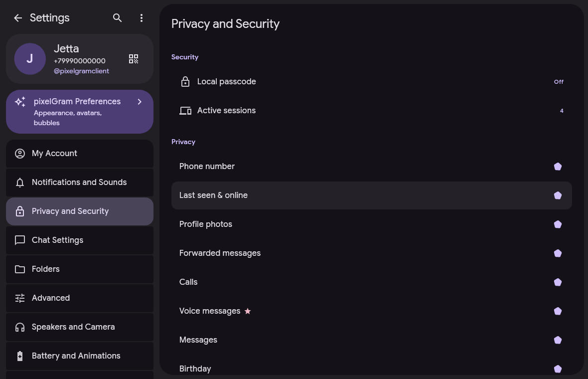Open Phone number privacy setting
Viewport: 588px width, 379px height.
pyautogui.click(x=372, y=166)
